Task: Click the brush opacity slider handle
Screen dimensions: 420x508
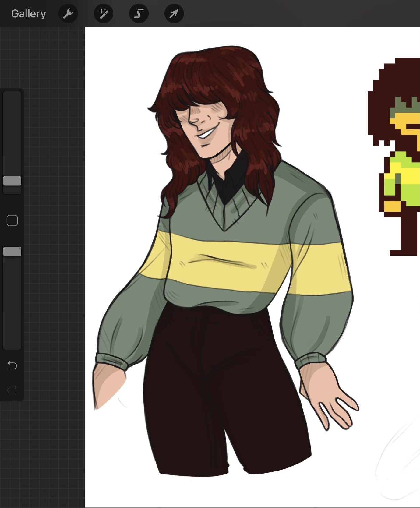Action: tap(12, 252)
